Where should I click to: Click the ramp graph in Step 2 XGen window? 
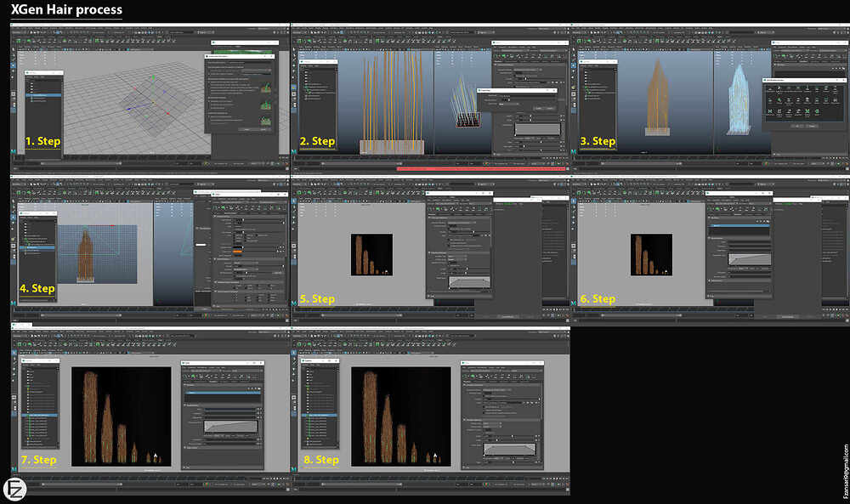click(x=537, y=129)
